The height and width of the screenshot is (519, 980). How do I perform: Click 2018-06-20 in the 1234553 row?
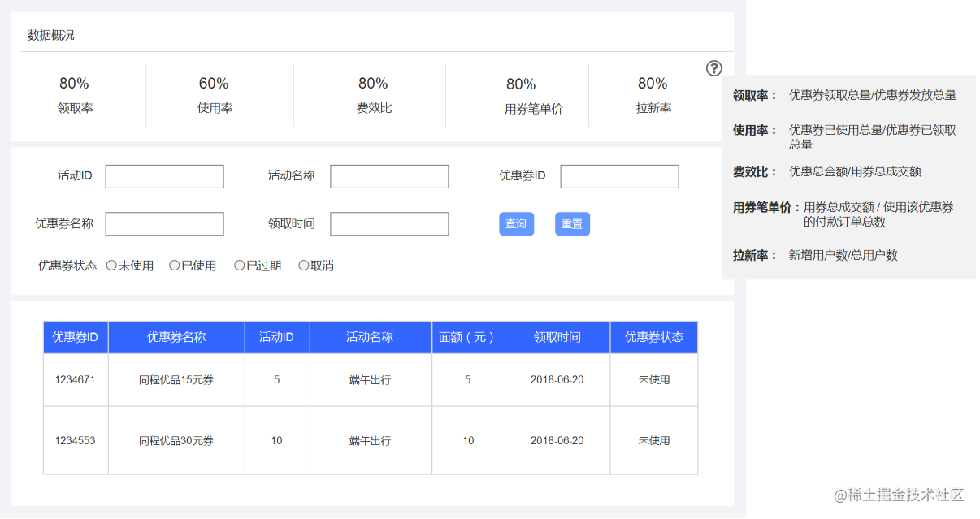coord(557,440)
